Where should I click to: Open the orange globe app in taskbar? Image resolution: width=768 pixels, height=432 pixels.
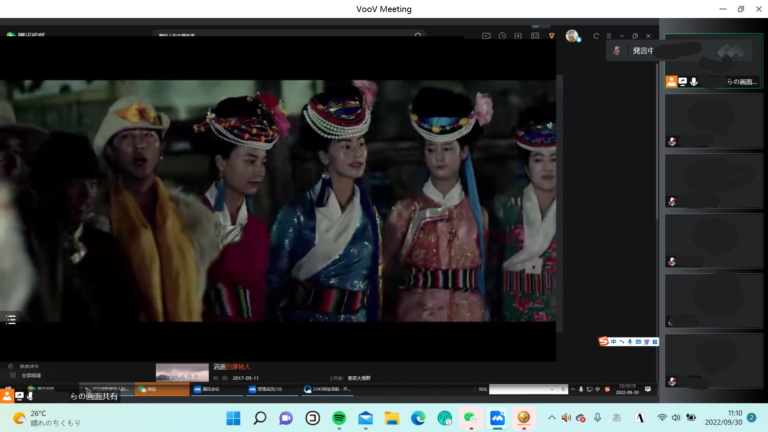524,418
